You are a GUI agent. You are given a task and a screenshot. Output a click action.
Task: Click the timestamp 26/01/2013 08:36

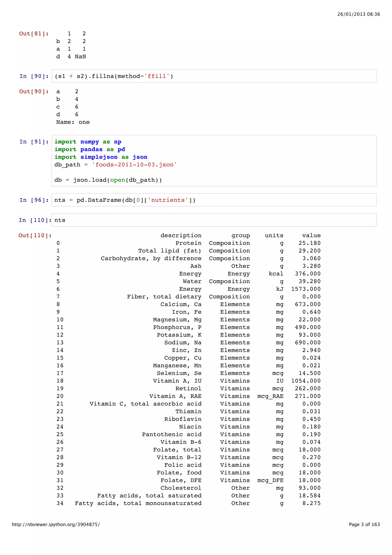tap(359, 14)
